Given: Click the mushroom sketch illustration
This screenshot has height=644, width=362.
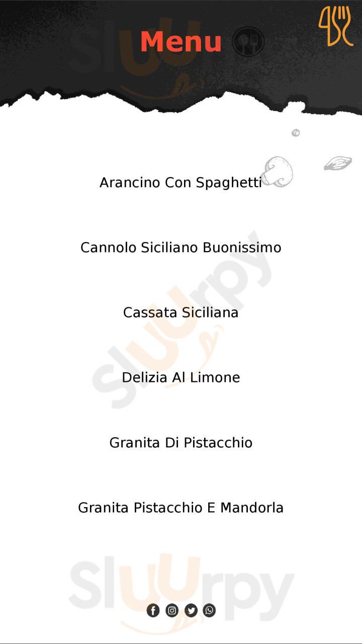Looking at the screenshot, I should click(x=278, y=172).
